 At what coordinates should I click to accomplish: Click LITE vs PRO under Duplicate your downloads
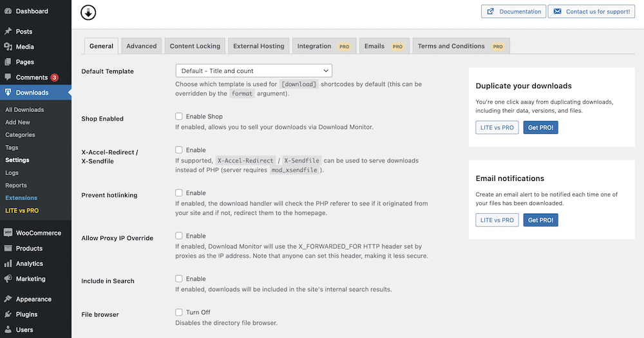pyautogui.click(x=497, y=127)
